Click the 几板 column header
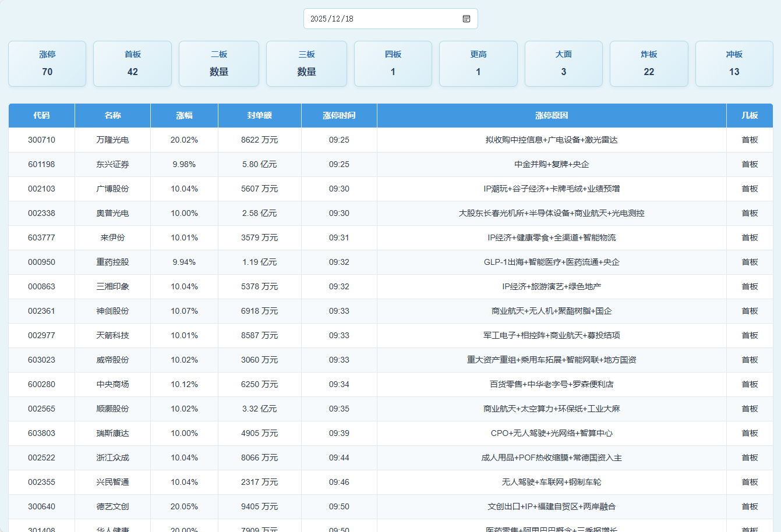 (750, 115)
